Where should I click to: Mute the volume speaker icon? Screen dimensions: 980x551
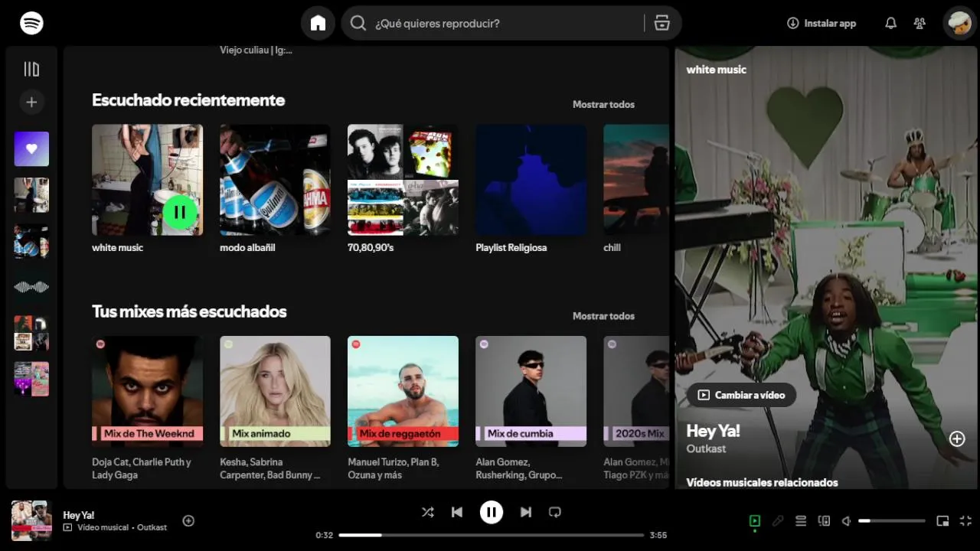(x=847, y=521)
